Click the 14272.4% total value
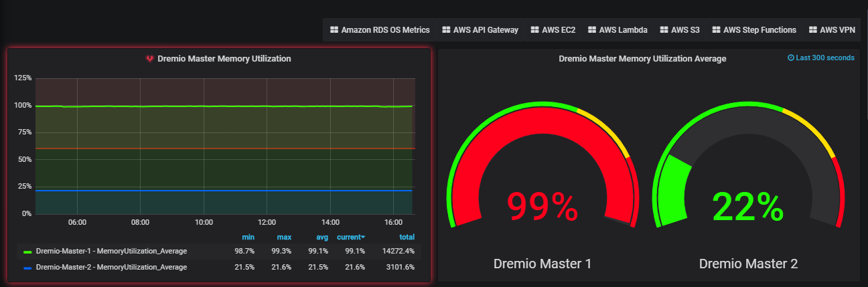868x287 pixels. (399, 251)
